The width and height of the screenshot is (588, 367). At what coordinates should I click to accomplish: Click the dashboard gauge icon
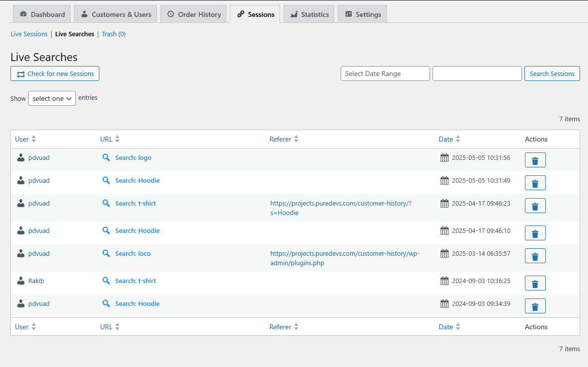(x=25, y=14)
